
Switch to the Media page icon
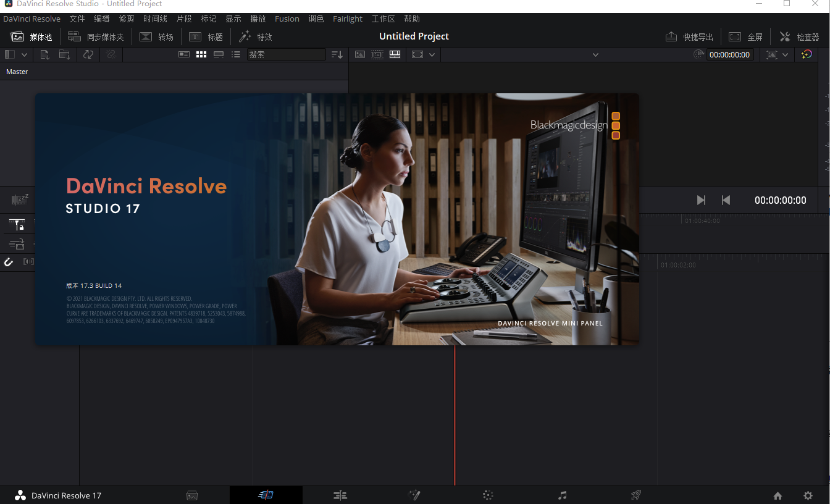click(192, 495)
